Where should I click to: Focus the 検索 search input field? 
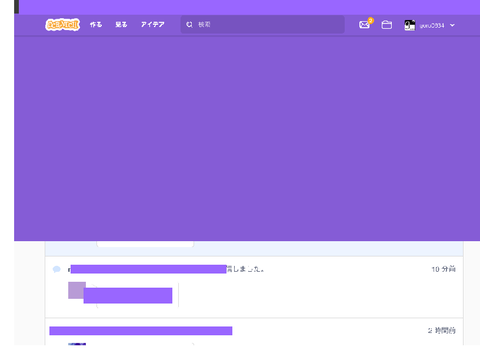point(263,24)
